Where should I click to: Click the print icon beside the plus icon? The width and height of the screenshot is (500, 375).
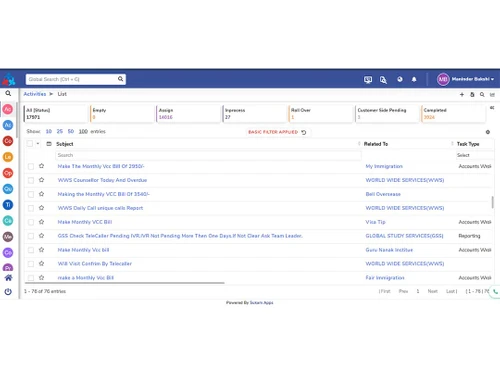point(472,95)
